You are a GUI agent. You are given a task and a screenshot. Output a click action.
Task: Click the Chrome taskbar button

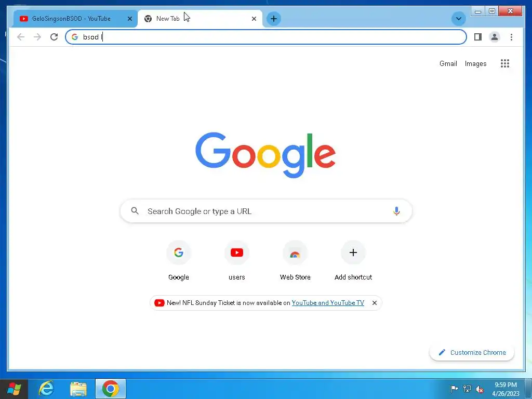111,389
